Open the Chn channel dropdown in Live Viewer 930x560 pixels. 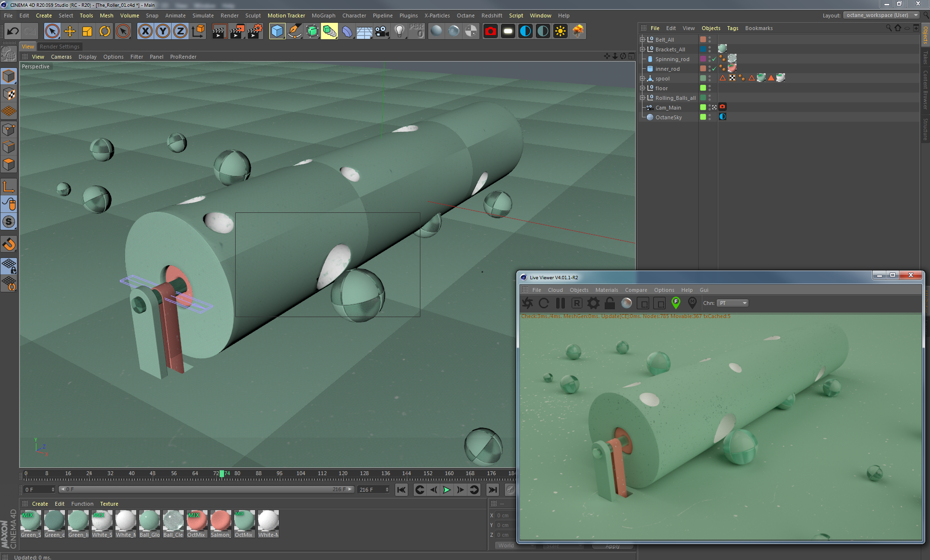(x=732, y=303)
